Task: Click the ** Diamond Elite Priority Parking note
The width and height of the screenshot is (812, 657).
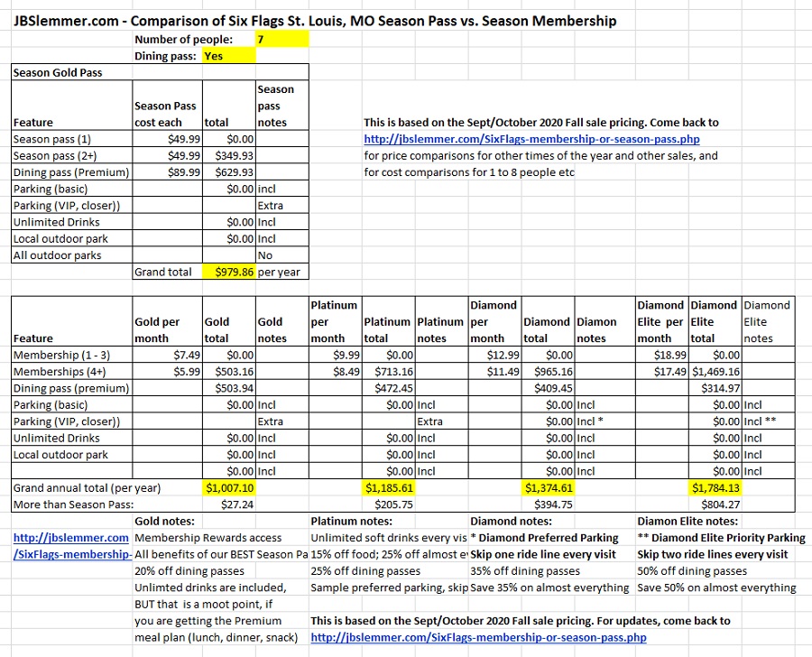Action: pos(722,538)
